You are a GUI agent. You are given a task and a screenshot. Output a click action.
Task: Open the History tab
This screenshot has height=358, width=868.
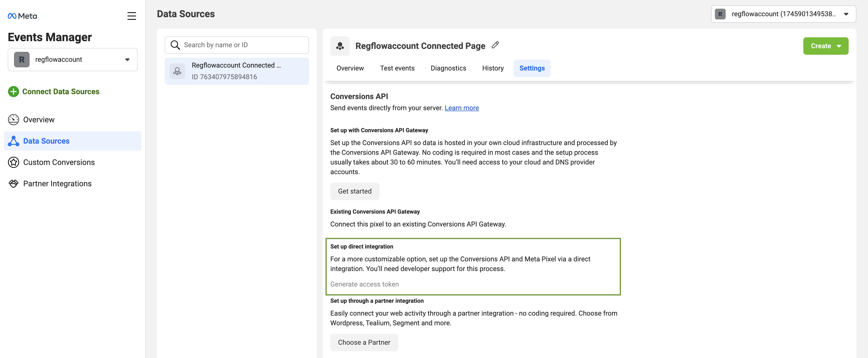point(493,68)
